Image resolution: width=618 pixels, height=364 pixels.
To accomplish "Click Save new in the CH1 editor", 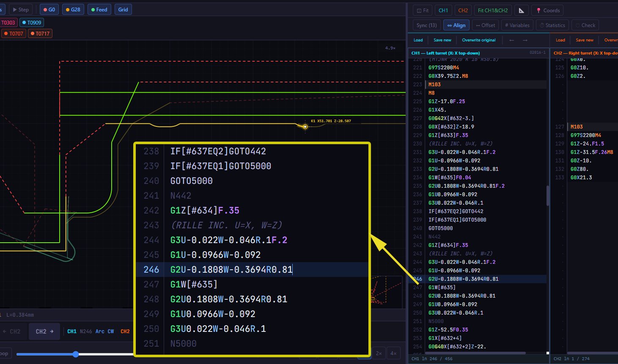I will pyautogui.click(x=442, y=40).
